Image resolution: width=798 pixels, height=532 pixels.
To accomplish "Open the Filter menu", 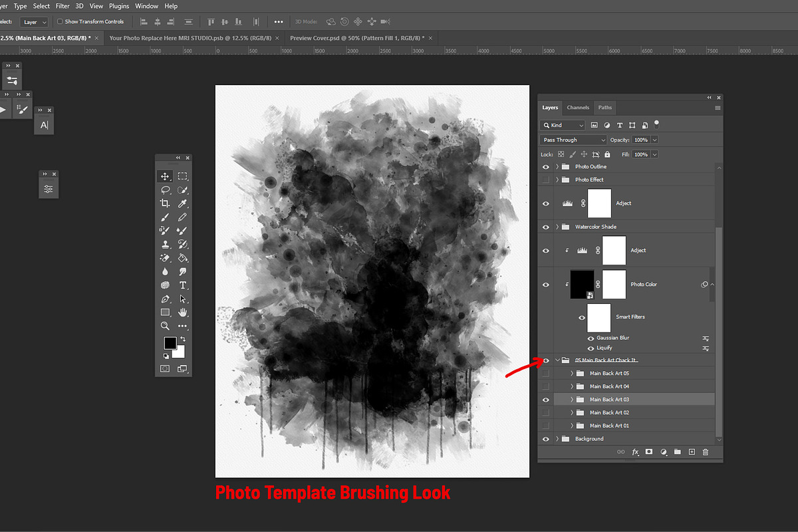I will pyautogui.click(x=63, y=6).
